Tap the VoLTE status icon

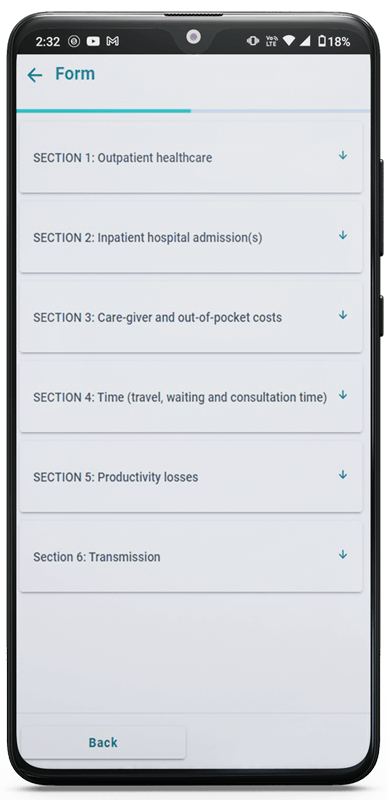(271, 41)
